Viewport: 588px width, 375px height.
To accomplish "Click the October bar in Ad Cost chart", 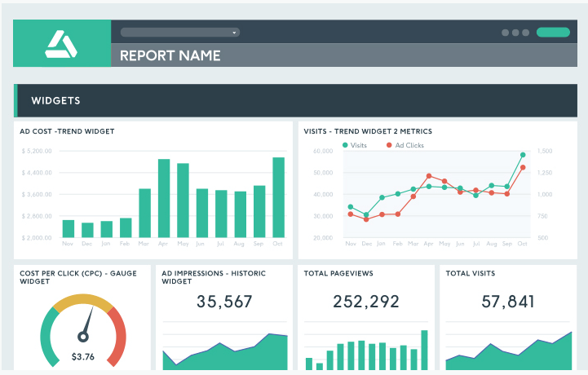I will point(278,197).
